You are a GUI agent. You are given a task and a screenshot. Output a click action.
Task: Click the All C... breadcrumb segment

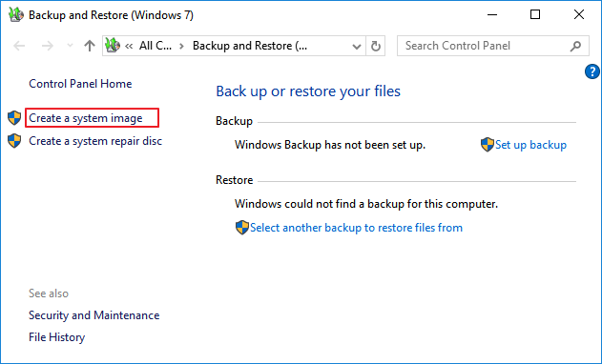pyautogui.click(x=156, y=46)
